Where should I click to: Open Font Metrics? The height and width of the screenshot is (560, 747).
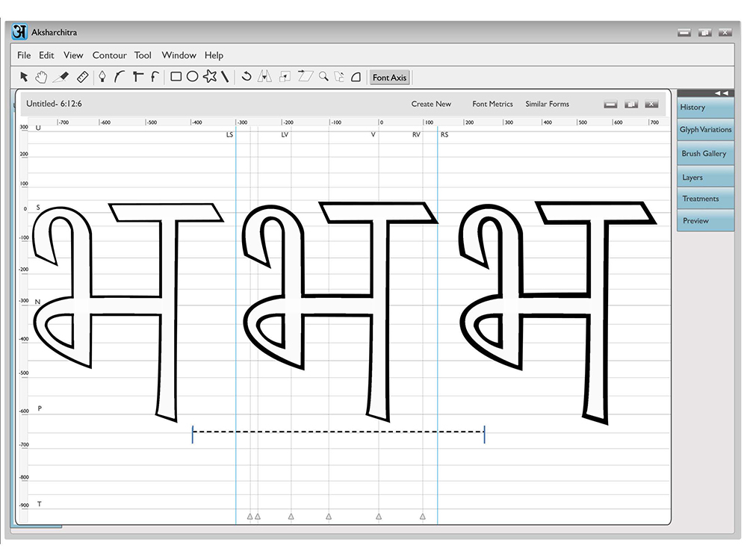pos(492,104)
